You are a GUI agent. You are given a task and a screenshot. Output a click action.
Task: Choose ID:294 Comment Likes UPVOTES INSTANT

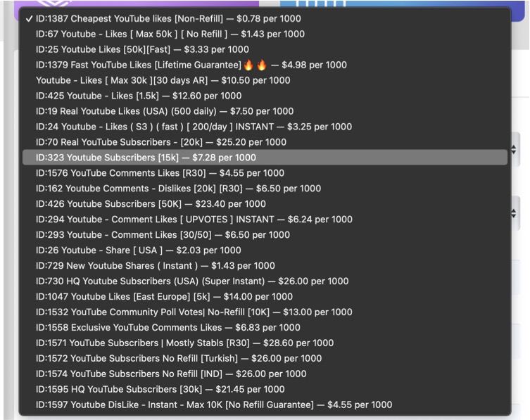click(265, 219)
